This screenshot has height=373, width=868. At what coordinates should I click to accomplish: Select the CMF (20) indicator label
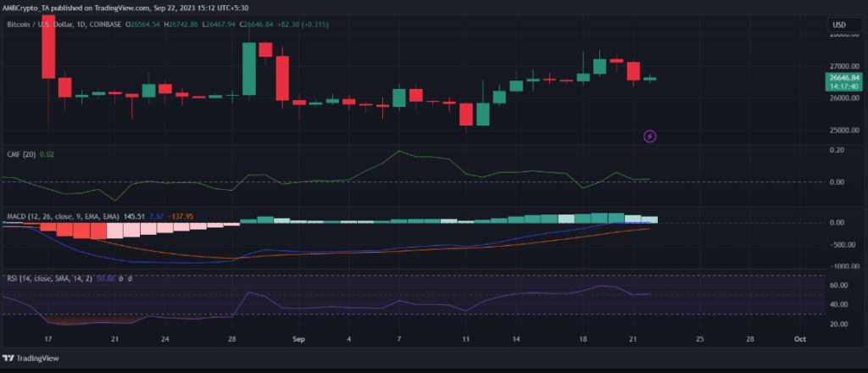click(x=19, y=154)
